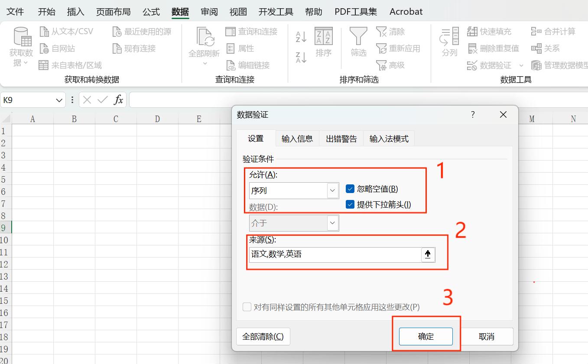Close the 数据验证 dialog
This screenshot has height=364, width=588.
[x=503, y=115]
